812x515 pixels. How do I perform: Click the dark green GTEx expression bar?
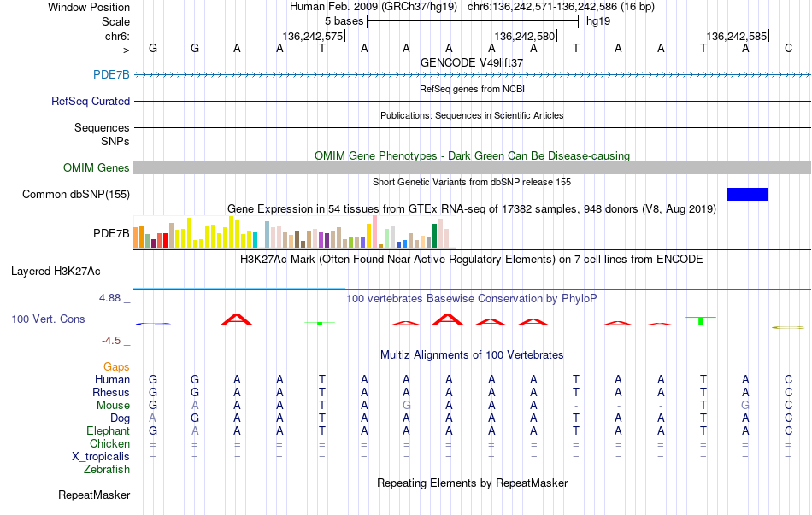pyautogui.click(x=435, y=236)
